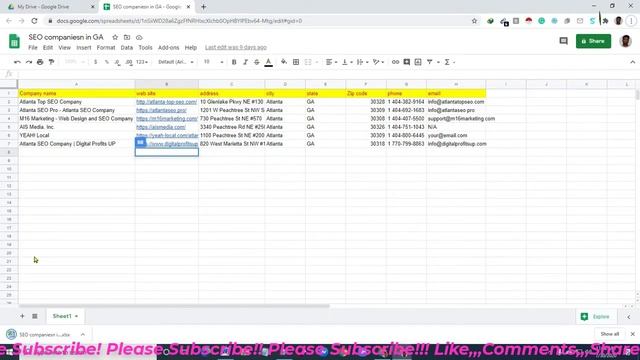Open the Format menu
The image size is (640, 360).
tap(106, 48)
